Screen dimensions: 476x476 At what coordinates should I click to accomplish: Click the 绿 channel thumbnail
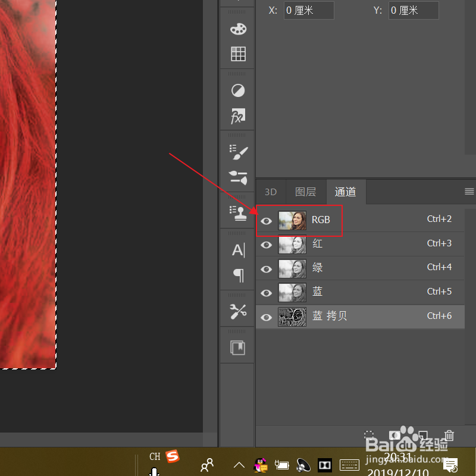pos(292,269)
